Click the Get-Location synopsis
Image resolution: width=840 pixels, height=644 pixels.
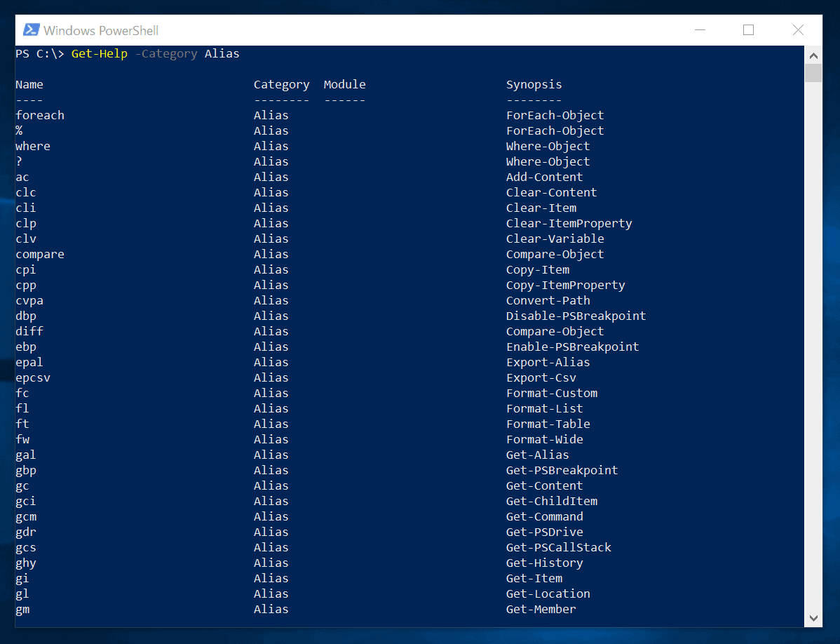coord(548,593)
